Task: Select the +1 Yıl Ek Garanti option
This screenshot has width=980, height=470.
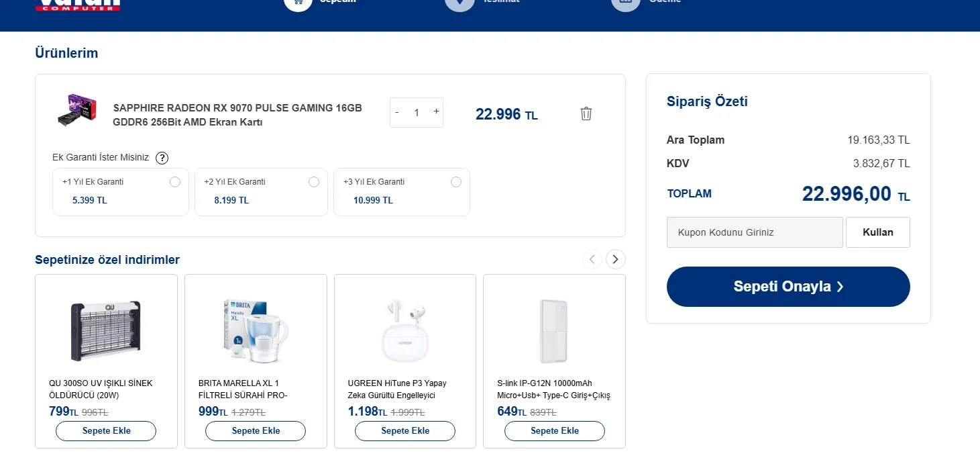Action: click(x=175, y=182)
